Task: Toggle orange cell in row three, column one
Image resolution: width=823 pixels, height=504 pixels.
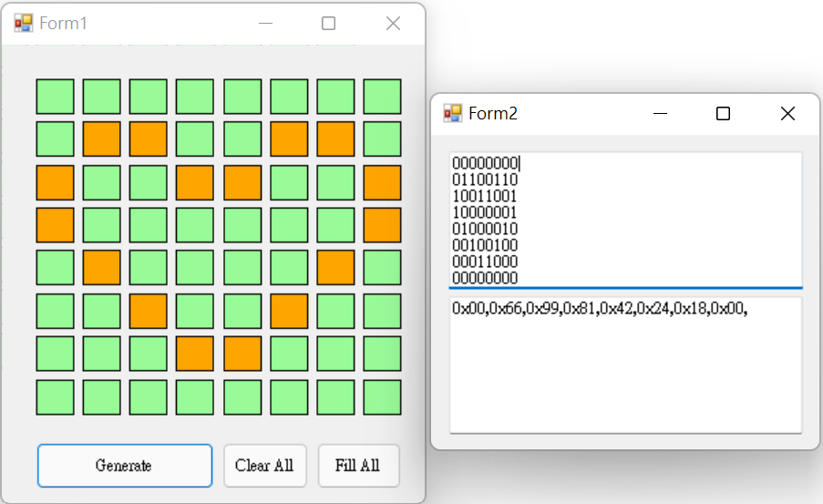Action: tap(55, 182)
